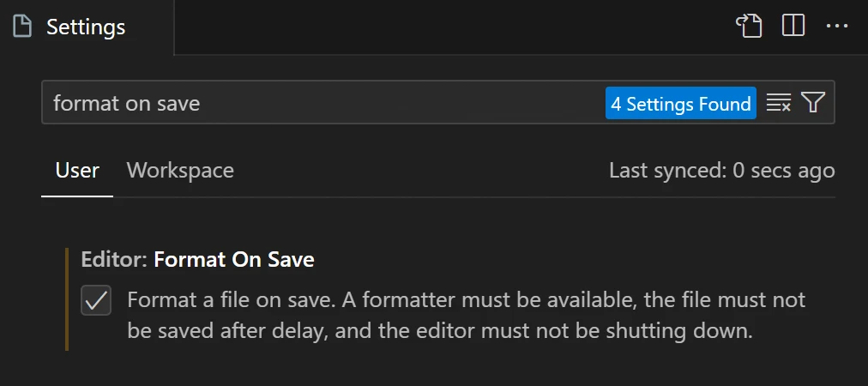Switch to the User settings tab
This screenshot has height=386, width=868.
[x=77, y=170]
